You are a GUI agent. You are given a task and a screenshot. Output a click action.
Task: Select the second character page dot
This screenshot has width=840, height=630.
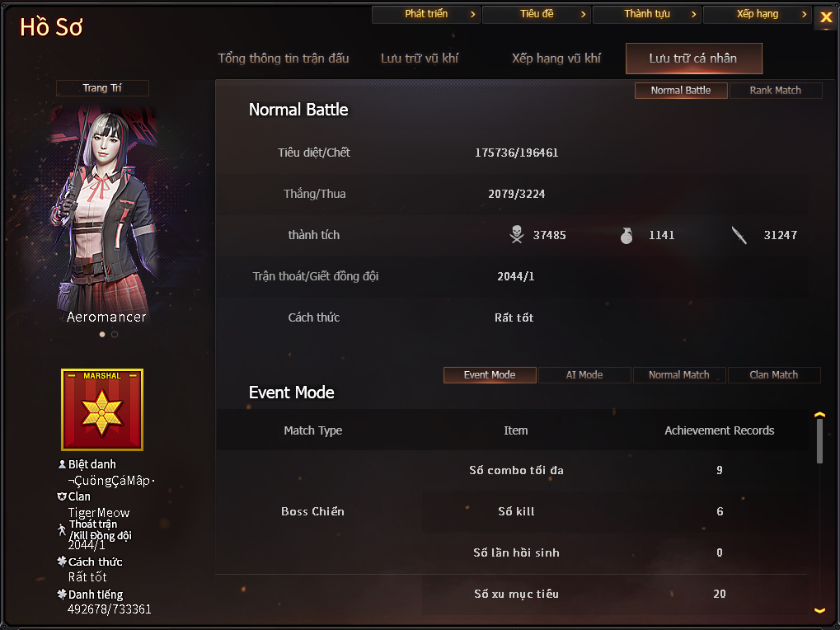coord(115,334)
